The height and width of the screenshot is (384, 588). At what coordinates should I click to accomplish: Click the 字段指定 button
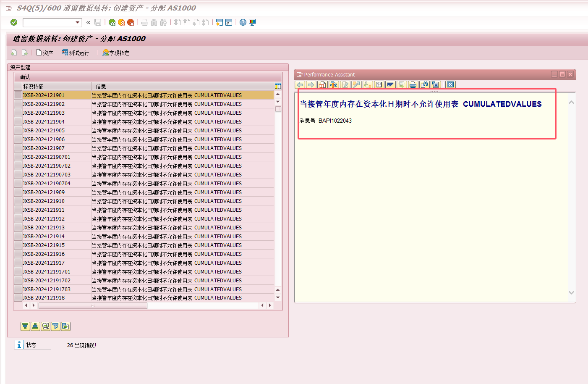116,53
